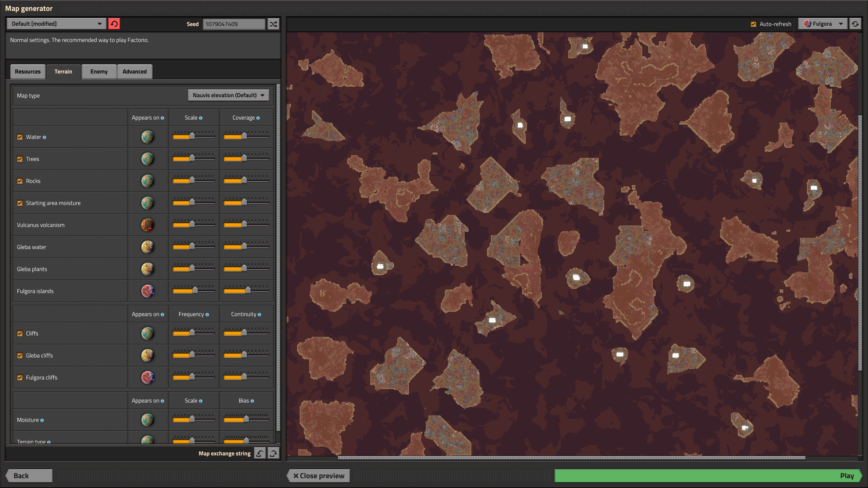868x488 pixels.
Task: Click the red reset preset button
Action: coord(114,24)
